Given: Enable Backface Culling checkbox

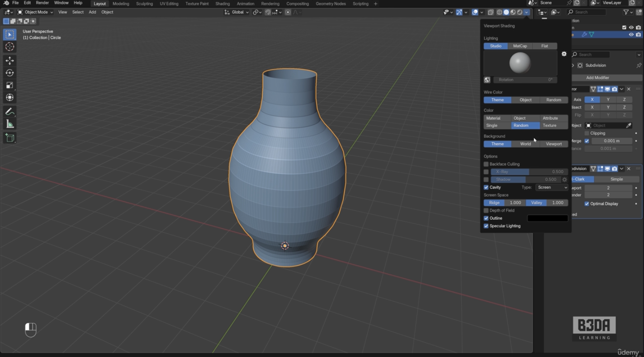Looking at the screenshot, I should [486, 164].
